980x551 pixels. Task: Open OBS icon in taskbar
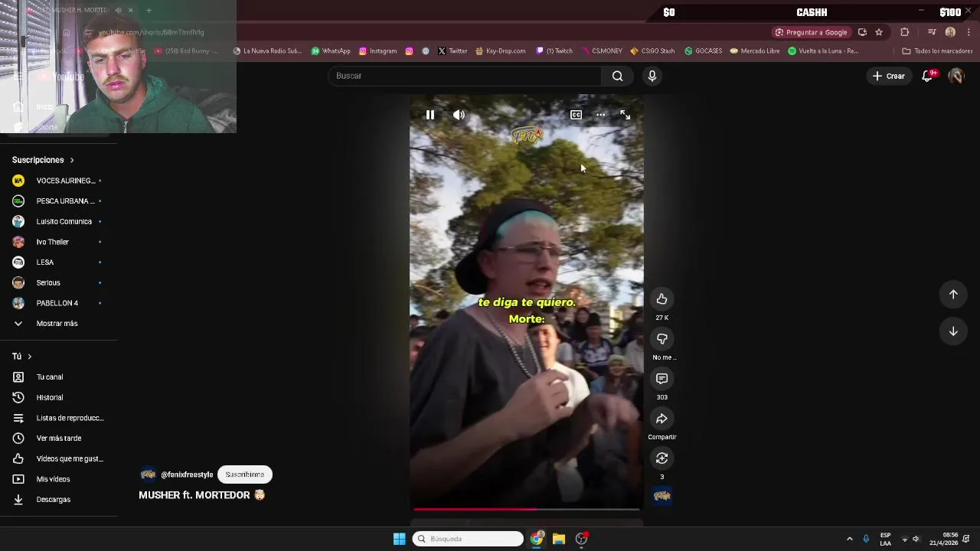point(581,539)
